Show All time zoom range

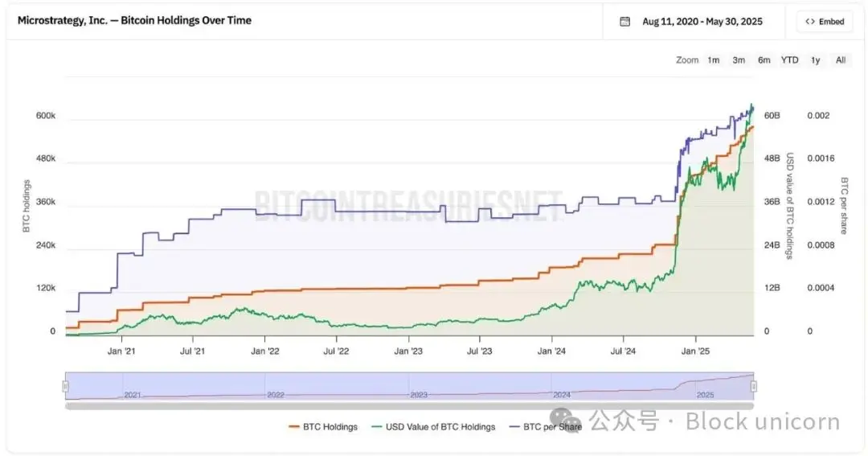click(840, 60)
